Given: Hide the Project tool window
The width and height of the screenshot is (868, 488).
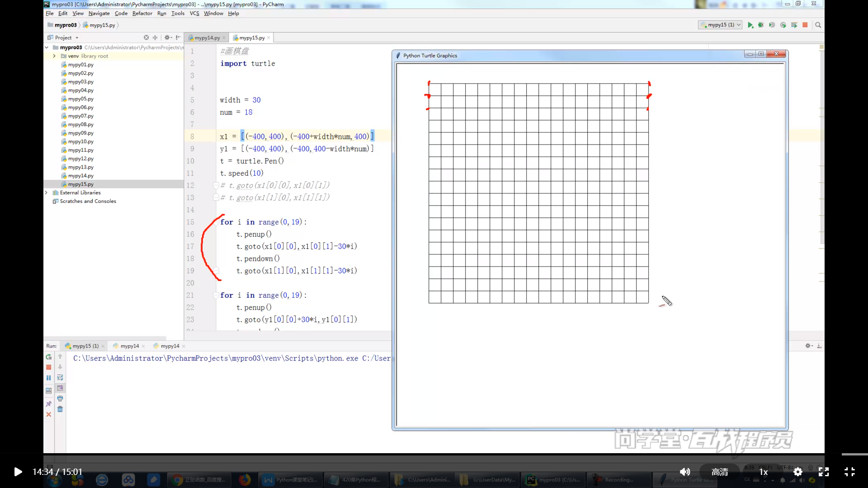Looking at the screenshot, I should click(178, 38).
